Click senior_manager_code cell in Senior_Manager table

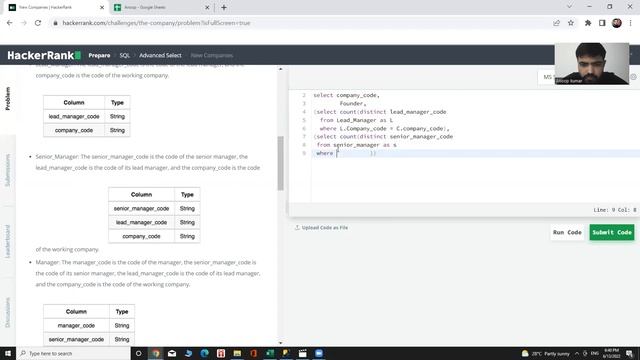(141, 209)
